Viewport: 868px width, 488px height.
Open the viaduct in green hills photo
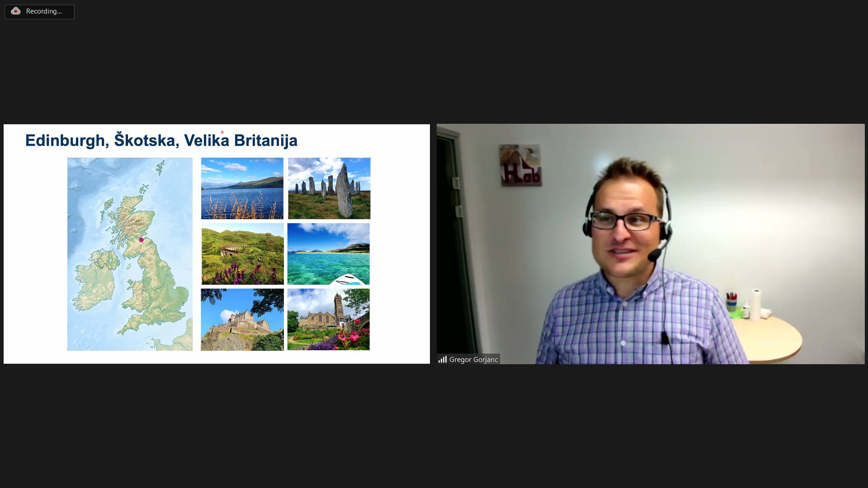pos(242,254)
